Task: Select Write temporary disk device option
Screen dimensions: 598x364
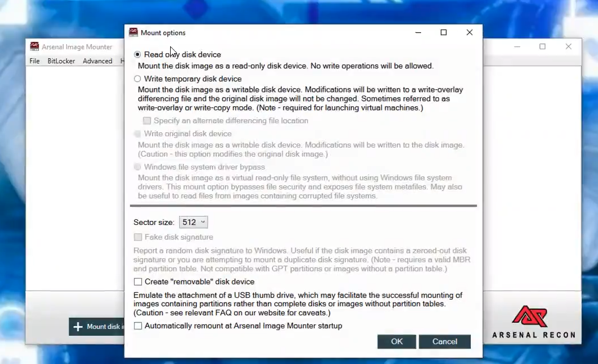Action: point(137,79)
